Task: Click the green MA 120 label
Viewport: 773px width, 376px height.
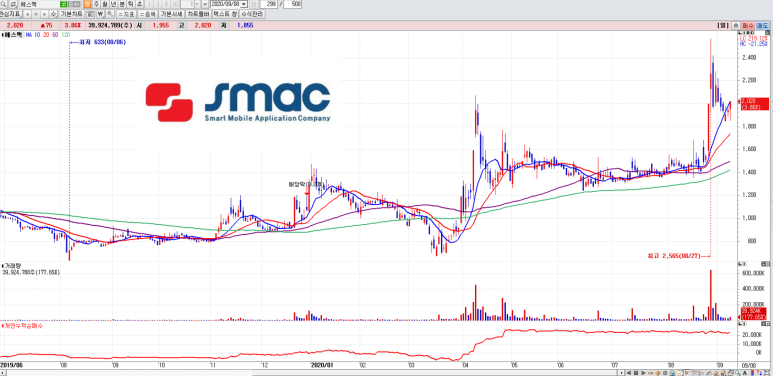Action: pos(65,35)
